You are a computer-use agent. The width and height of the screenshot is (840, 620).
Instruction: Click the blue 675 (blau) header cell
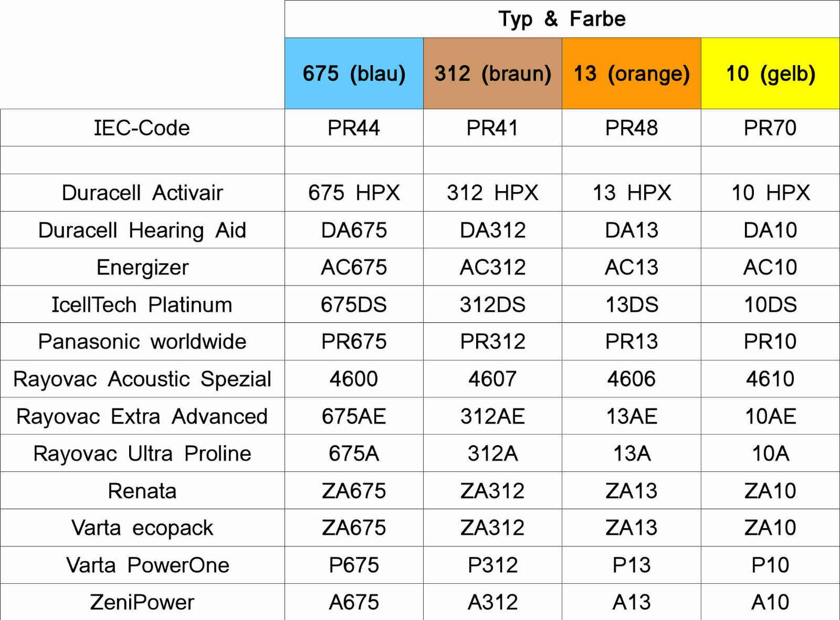pyautogui.click(x=354, y=73)
